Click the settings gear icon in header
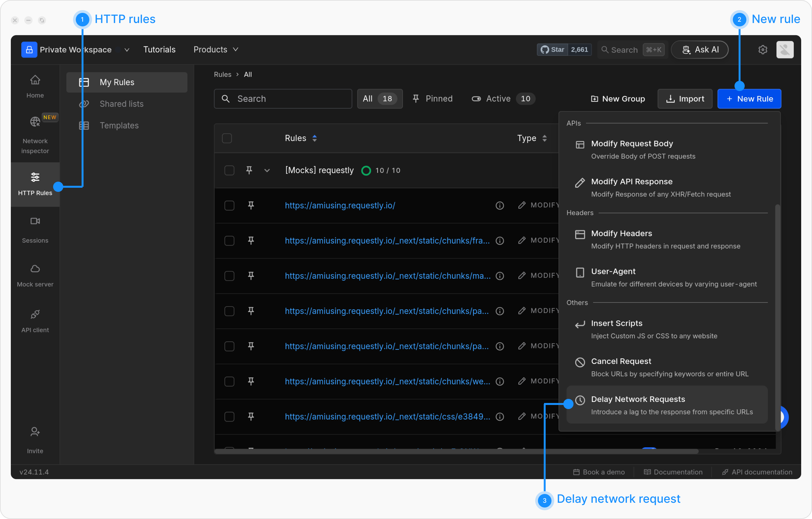 (x=763, y=50)
